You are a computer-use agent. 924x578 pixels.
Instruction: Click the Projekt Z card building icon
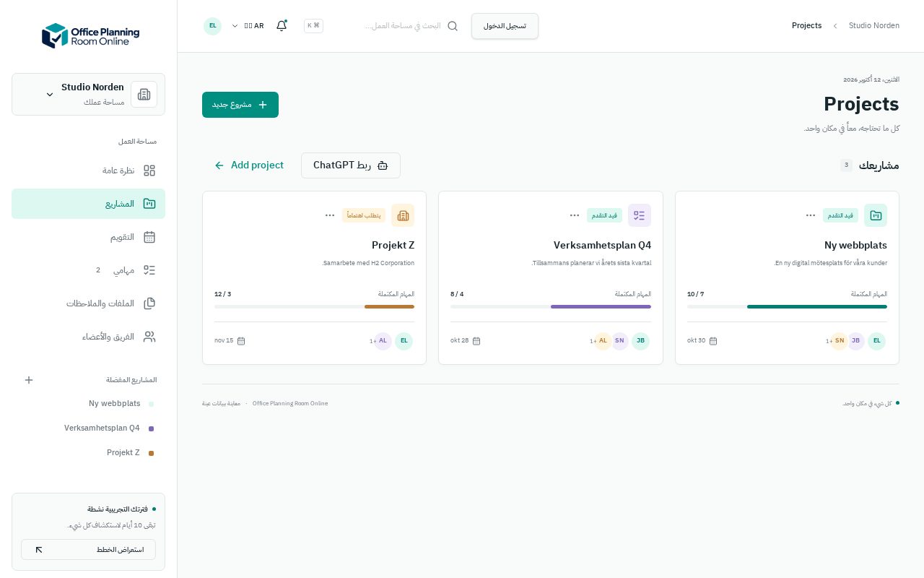403,215
